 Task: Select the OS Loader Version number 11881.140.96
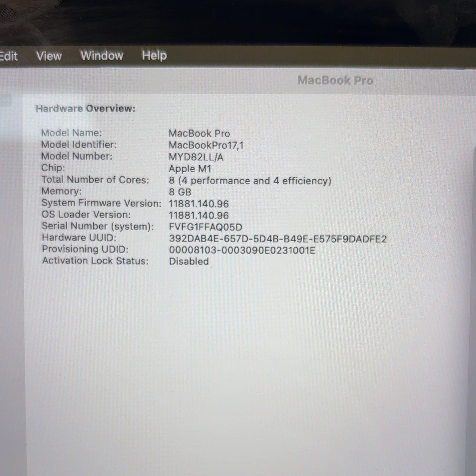pyautogui.click(x=199, y=215)
